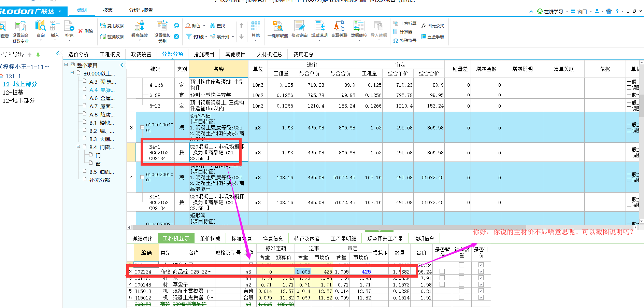The image size is (644, 308).
Task: Switch to the 分析与报告 ribbon tab
Action: [141, 10]
